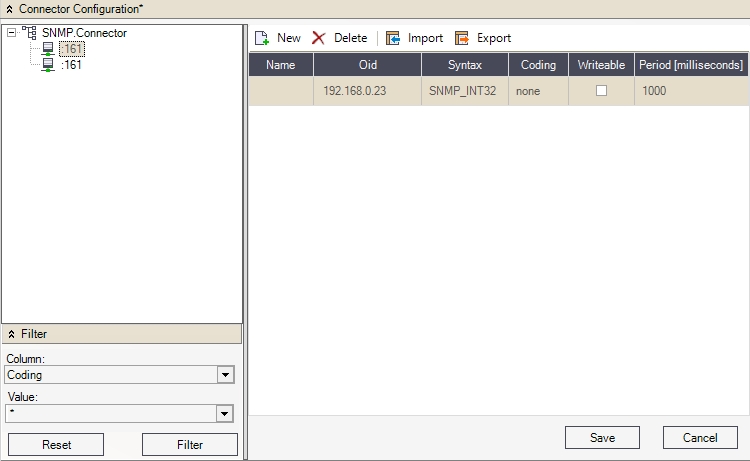This screenshot has width=750, height=461.
Task: Open the Value filter dropdown
Action: pyautogui.click(x=226, y=412)
